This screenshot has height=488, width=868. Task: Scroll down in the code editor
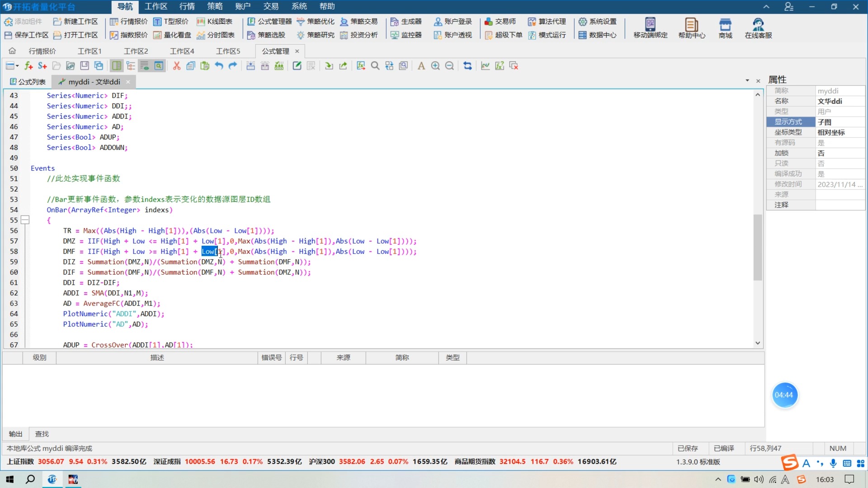click(758, 344)
